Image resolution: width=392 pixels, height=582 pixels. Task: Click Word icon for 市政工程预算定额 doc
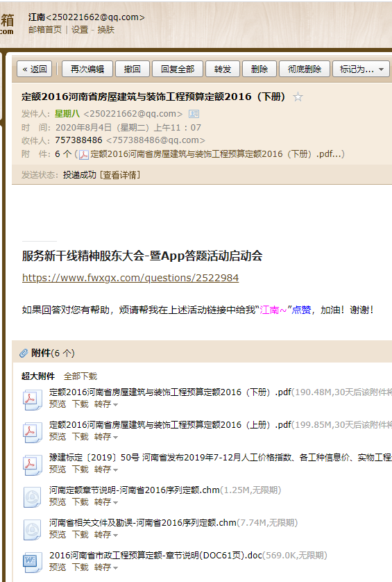33,563
